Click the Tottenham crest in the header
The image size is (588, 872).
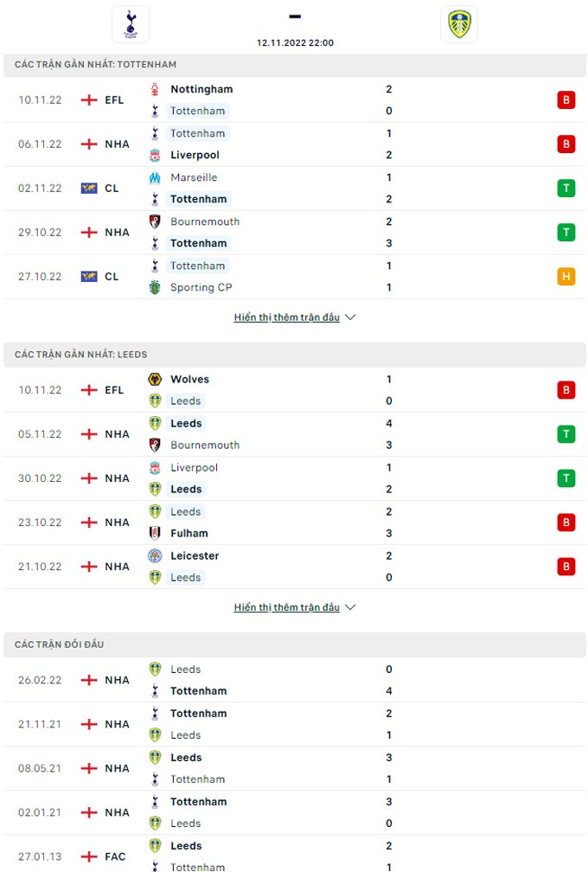130,24
